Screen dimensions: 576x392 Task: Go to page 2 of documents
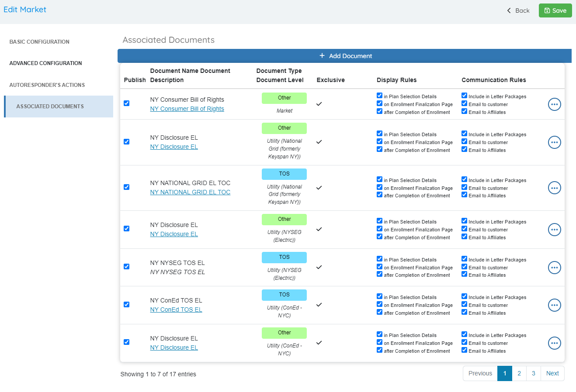[x=519, y=373]
